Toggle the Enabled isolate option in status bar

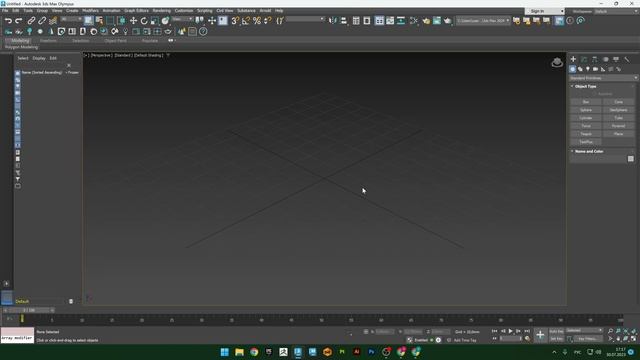pos(422,340)
